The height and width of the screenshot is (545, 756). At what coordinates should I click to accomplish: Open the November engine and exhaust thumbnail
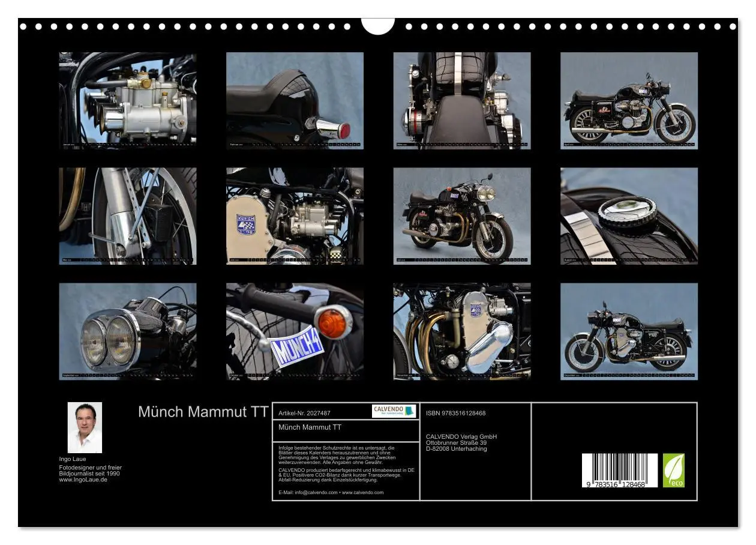462,331
